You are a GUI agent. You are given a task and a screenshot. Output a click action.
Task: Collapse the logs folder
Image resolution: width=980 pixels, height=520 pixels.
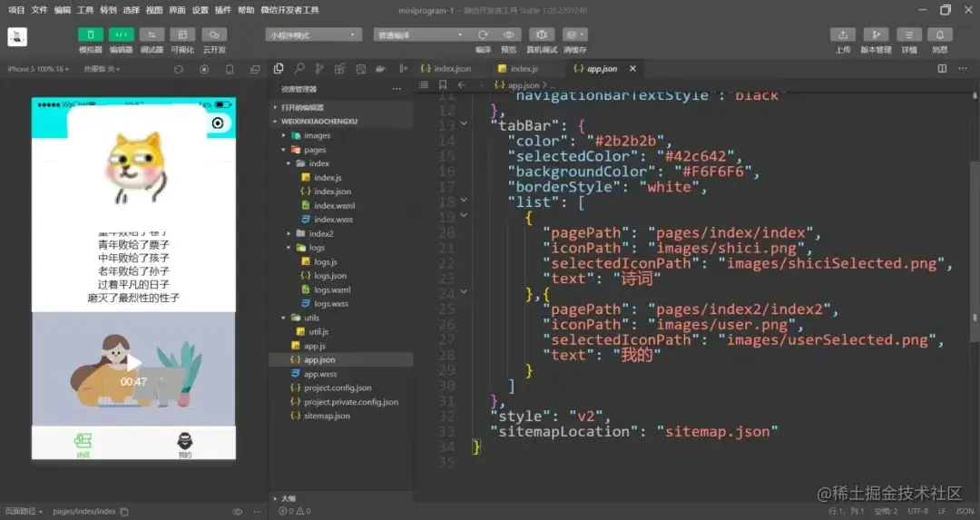pos(317,248)
